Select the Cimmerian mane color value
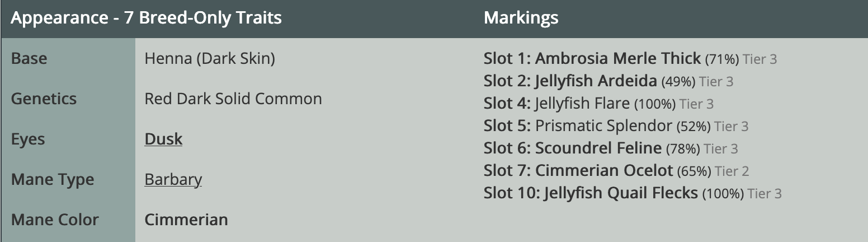868x242 pixels. click(186, 220)
